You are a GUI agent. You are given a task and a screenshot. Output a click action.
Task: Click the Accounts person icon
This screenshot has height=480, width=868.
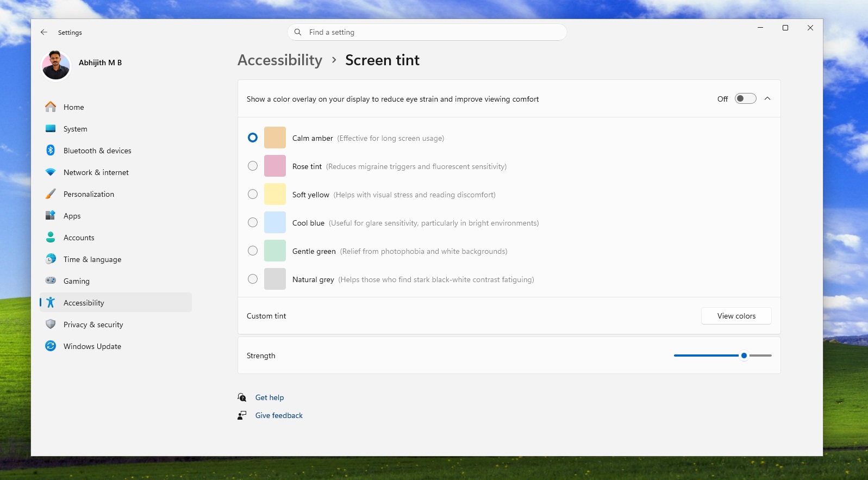[x=51, y=238]
